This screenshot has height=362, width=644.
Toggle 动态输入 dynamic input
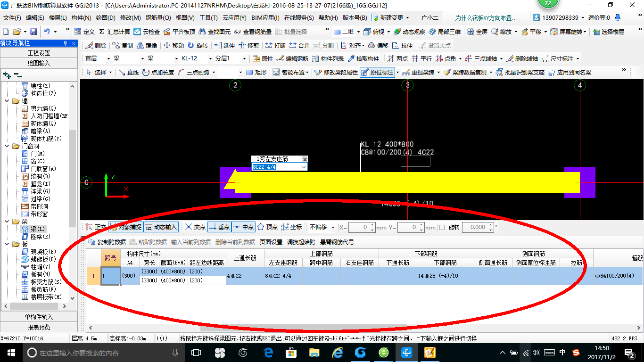pyautogui.click(x=160, y=227)
